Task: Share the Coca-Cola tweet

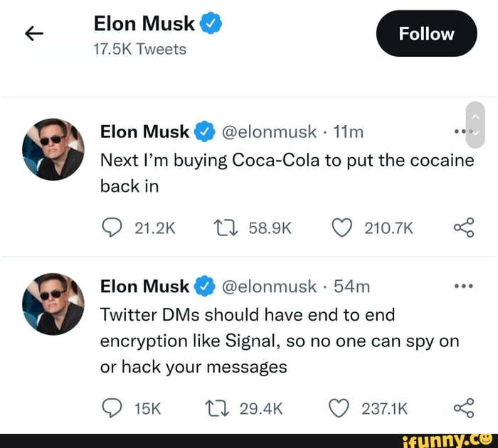Action: click(x=464, y=228)
